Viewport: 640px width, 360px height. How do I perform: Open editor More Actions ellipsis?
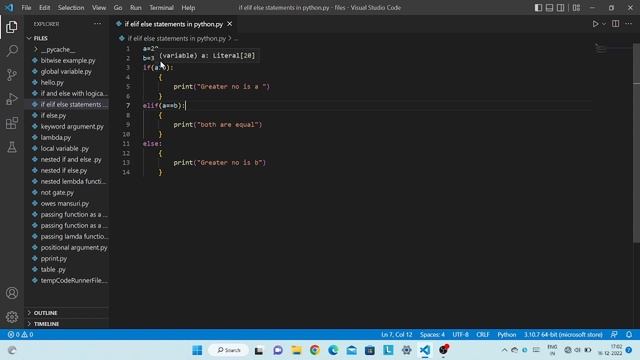click(629, 24)
